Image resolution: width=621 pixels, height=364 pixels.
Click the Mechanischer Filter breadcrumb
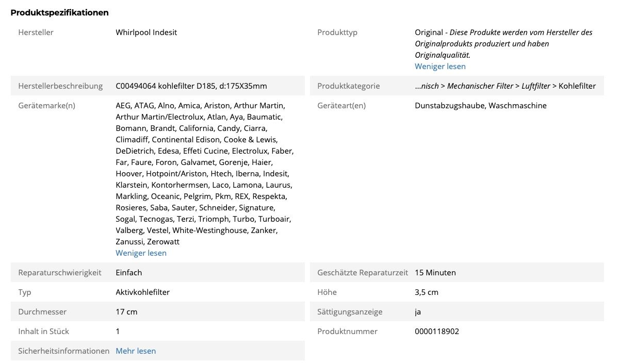click(x=480, y=86)
